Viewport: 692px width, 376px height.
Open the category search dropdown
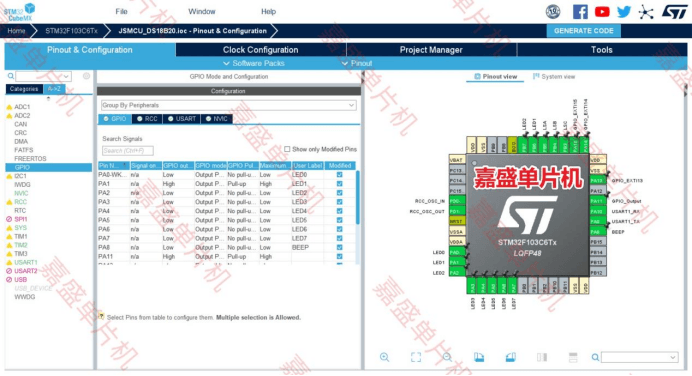coord(66,76)
